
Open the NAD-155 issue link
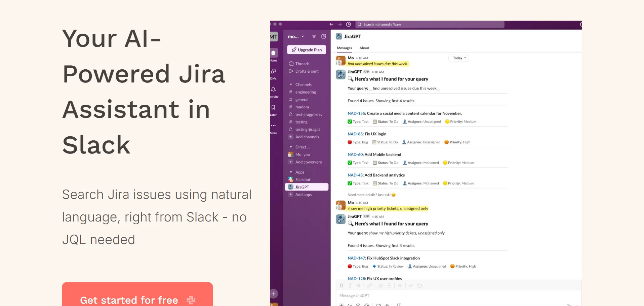coord(356,113)
